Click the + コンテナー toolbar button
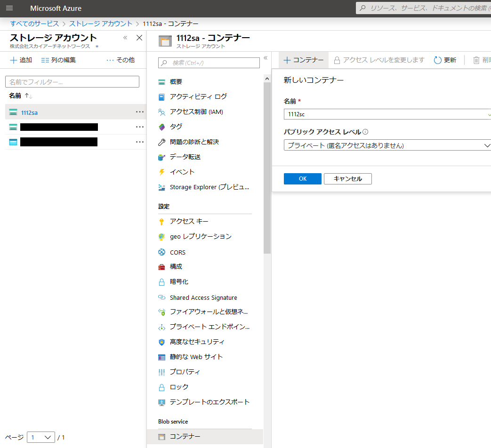 [304, 60]
